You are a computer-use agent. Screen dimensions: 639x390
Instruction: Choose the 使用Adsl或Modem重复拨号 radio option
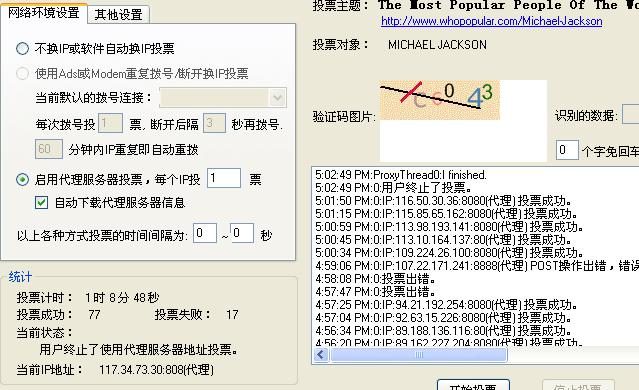click(x=22, y=74)
